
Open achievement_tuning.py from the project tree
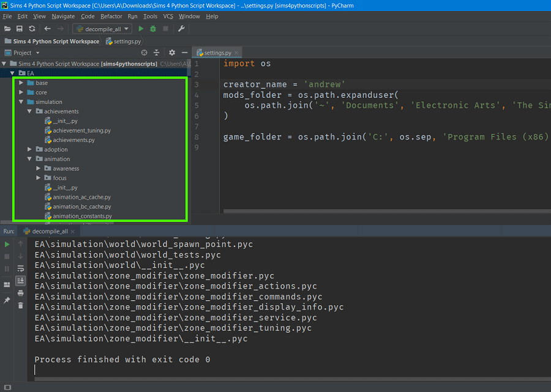coord(81,130)
